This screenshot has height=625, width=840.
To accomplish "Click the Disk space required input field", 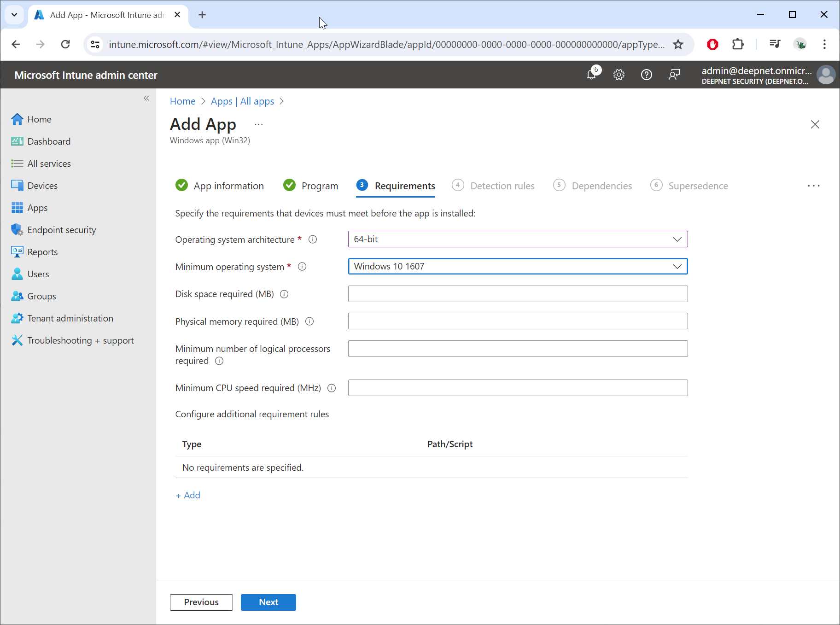I will pyautogui.click(x=518, y=294).
